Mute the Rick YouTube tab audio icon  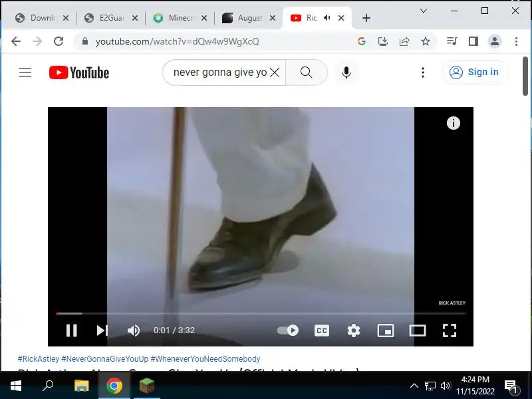327,18
